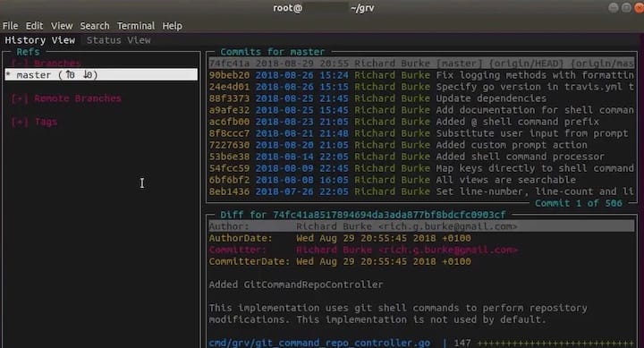This screenshot has width=644, height=348.
Task: Click the git_command_repo_controller.go file entry
Action: pos(319,343)
